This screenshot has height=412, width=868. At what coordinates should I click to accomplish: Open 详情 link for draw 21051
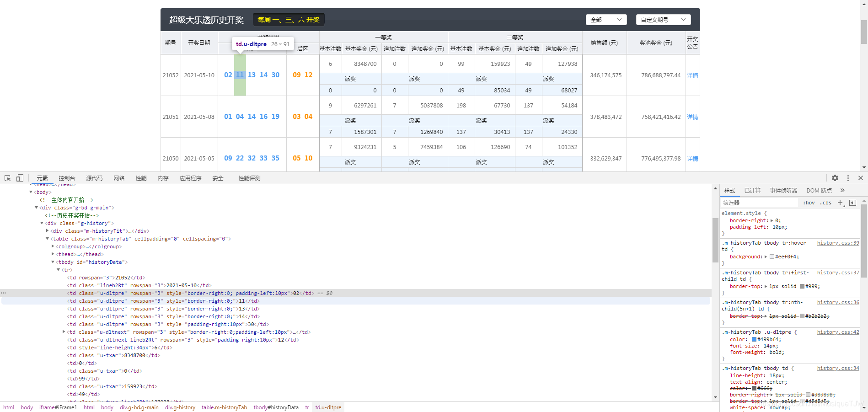[x=692, y=117]
